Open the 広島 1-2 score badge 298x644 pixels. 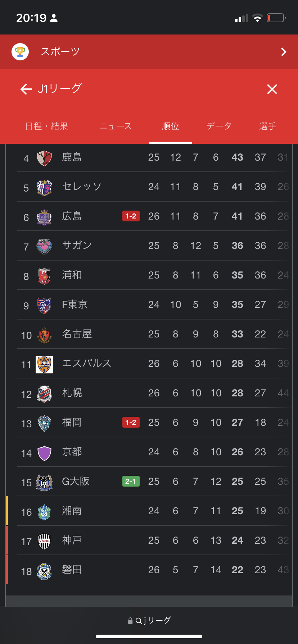pos(131,216)
